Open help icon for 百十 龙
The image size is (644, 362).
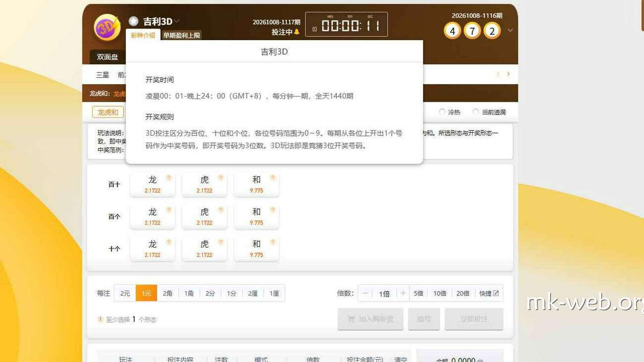(169, 177)
